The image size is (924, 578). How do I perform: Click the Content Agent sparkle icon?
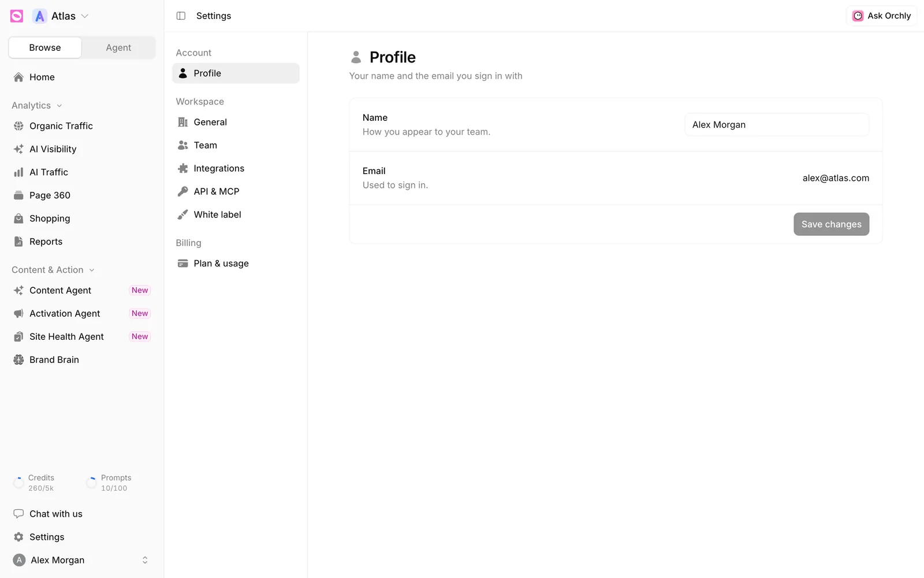(x=18, y=290)
